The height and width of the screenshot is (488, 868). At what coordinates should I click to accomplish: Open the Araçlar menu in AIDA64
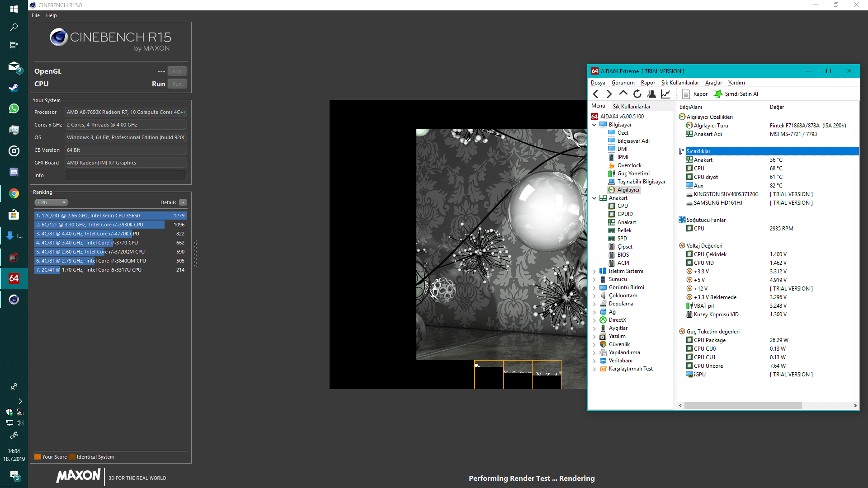[713, 83]
